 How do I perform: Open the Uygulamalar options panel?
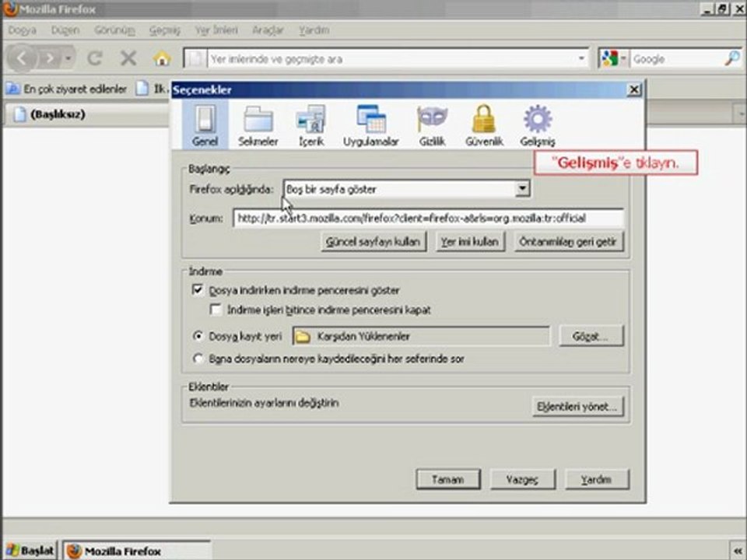point(370,124)
